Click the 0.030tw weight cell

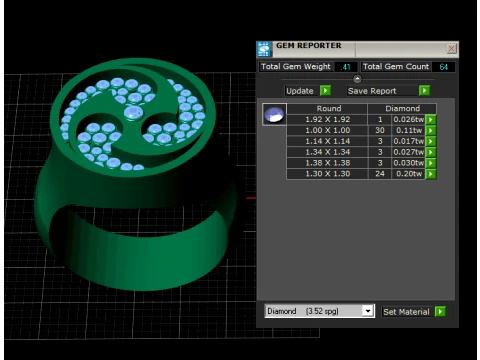(409, 163)
